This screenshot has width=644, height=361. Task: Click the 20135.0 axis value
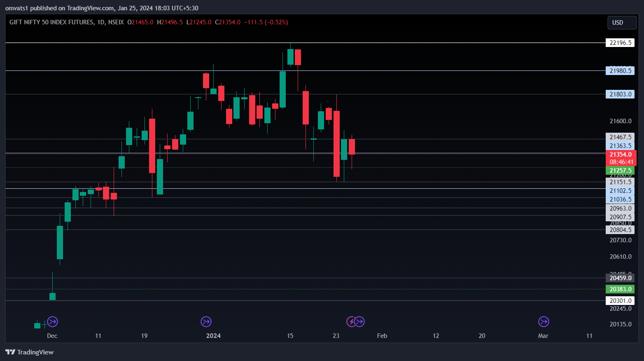pyautogui.click(x=620, y=324)
